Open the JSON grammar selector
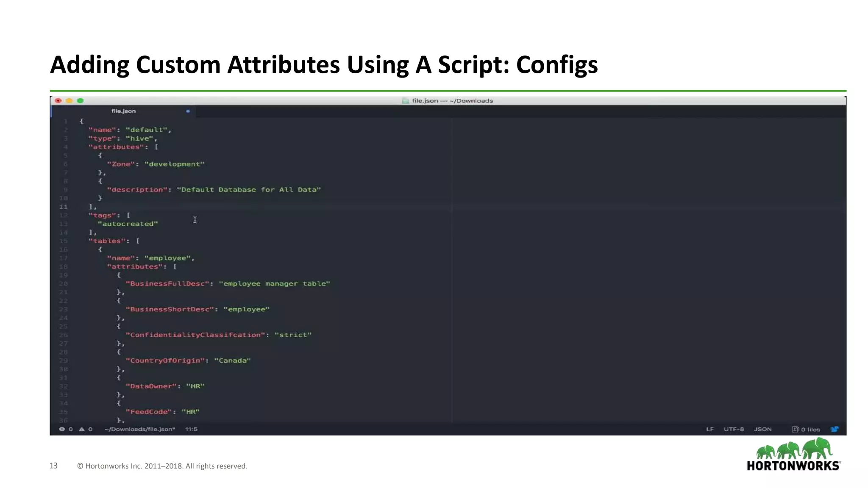 point(762,429)
